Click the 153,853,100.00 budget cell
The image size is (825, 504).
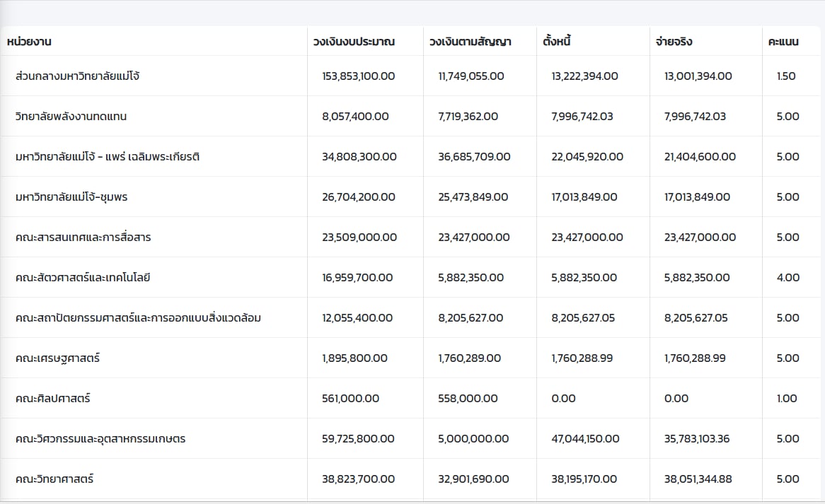tap(359, 76)
